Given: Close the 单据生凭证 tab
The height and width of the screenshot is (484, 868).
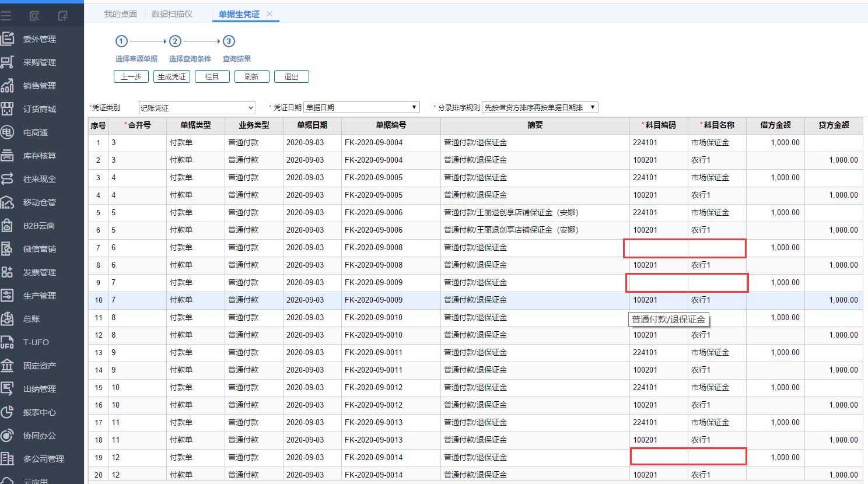Looking at the screenshot, I should tap(269, 14).
